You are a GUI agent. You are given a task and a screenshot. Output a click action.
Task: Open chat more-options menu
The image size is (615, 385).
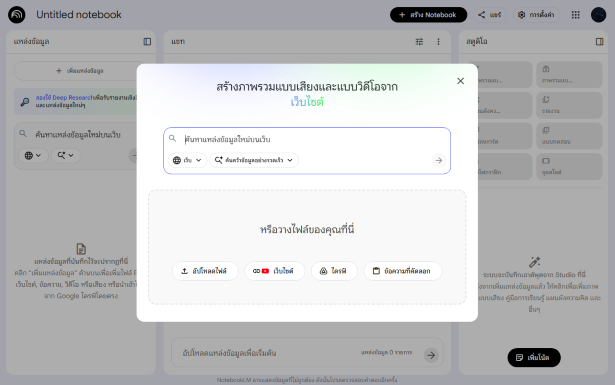tap(438, 42)
